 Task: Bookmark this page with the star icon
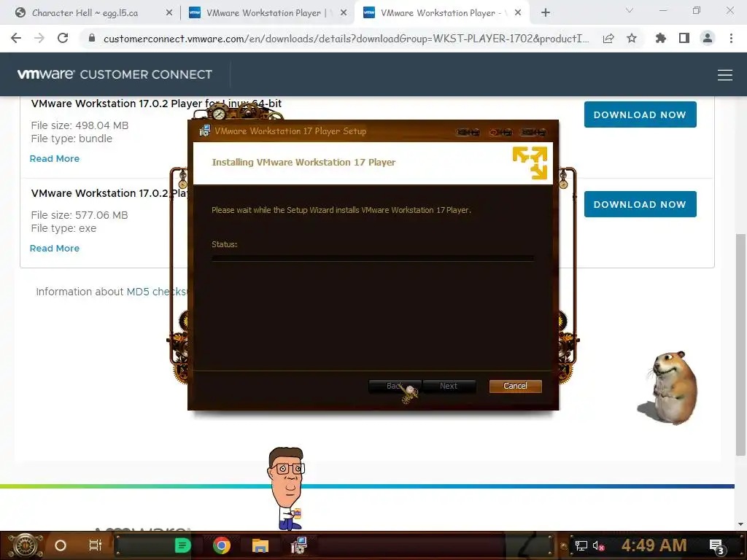coord(632,38)
